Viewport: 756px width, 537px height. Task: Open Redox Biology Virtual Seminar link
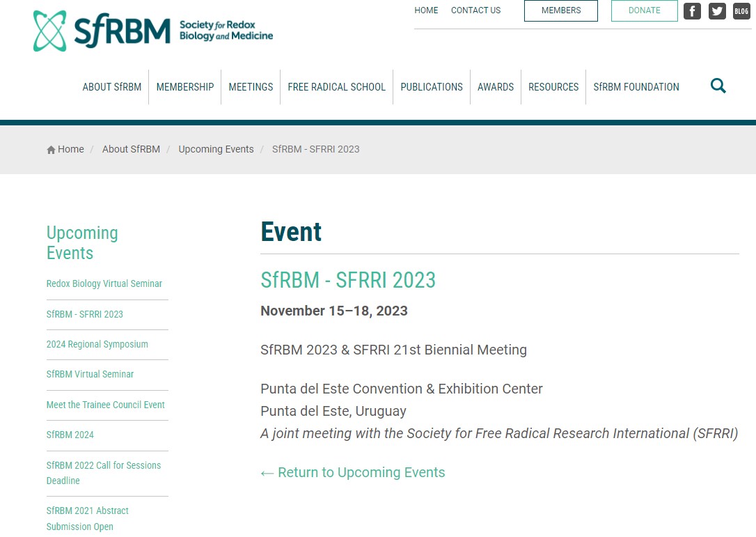104,283
